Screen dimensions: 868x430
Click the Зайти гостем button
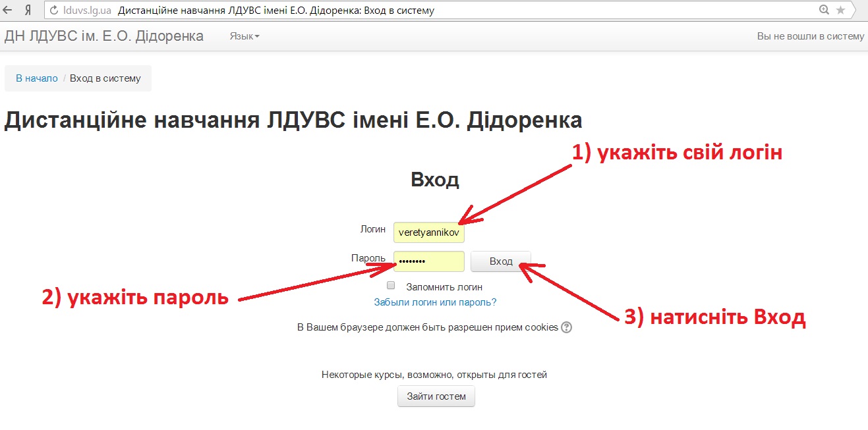[x=436, y=396]
